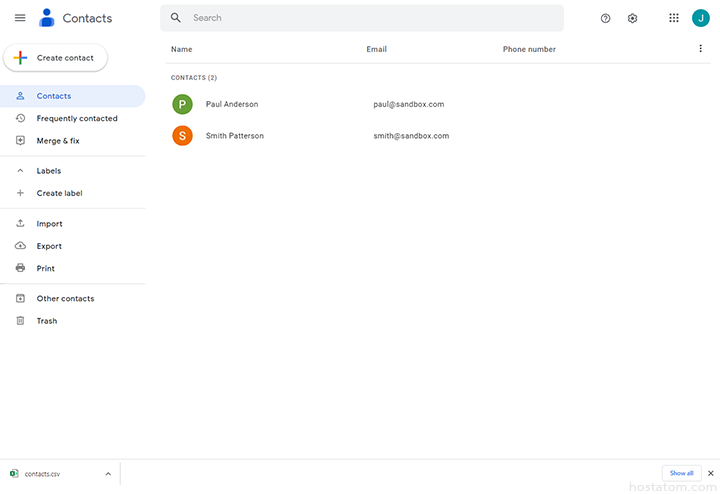Click the Create contact button

point(56,58)
